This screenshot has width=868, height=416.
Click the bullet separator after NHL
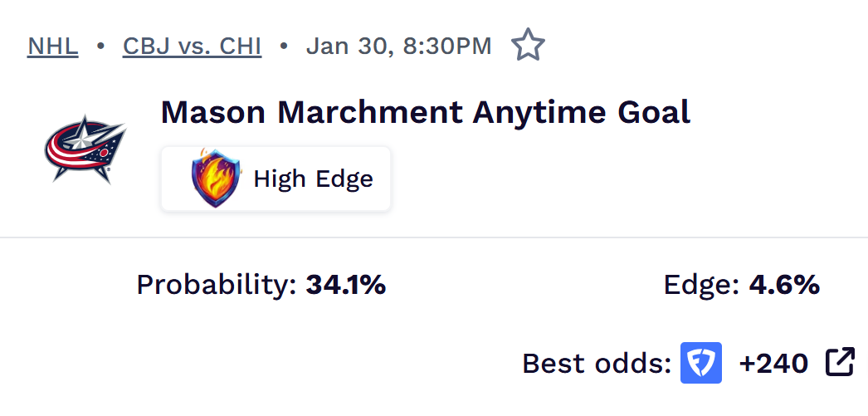(100, 46)
